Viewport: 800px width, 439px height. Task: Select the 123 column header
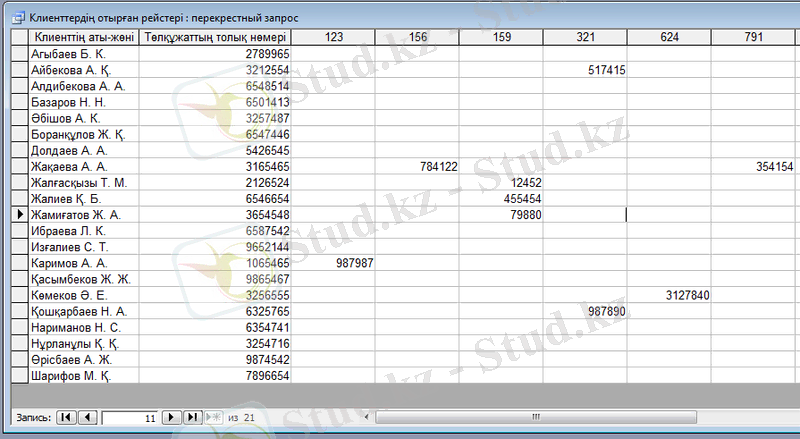pyautogui.click(x=333, y=37)
